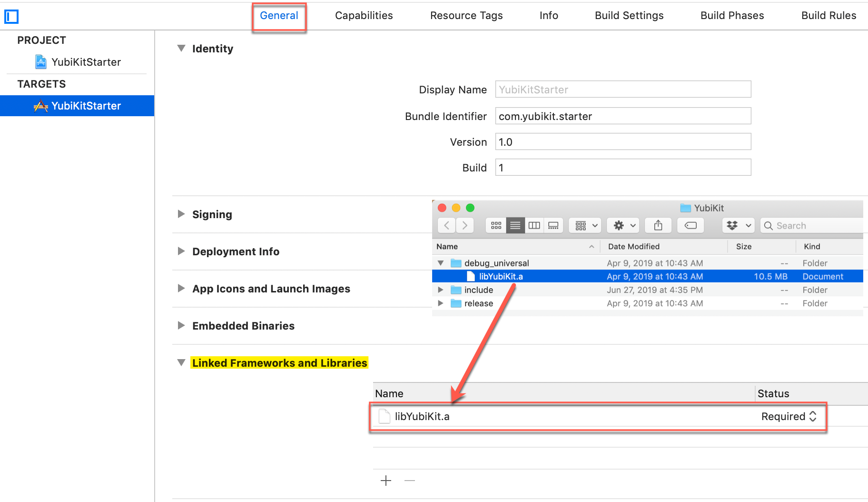This screenshot has width=868, height=502.
Task: Switch Finder to gallery view
Action: click(x=553, y=225)
